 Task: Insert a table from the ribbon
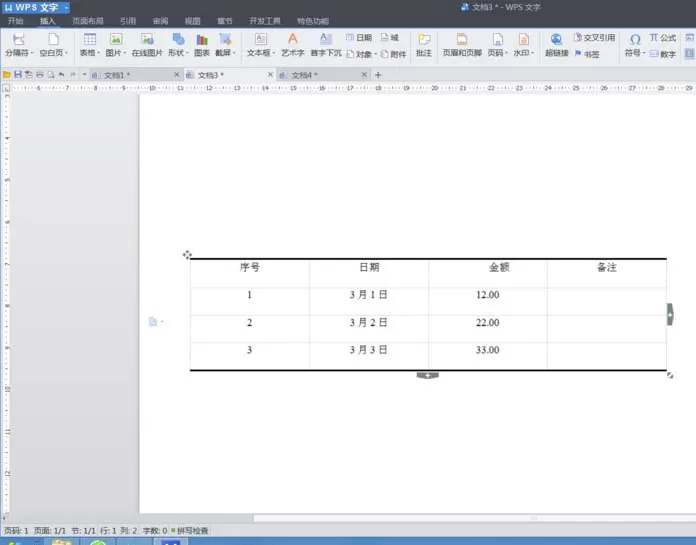[90, 45]
